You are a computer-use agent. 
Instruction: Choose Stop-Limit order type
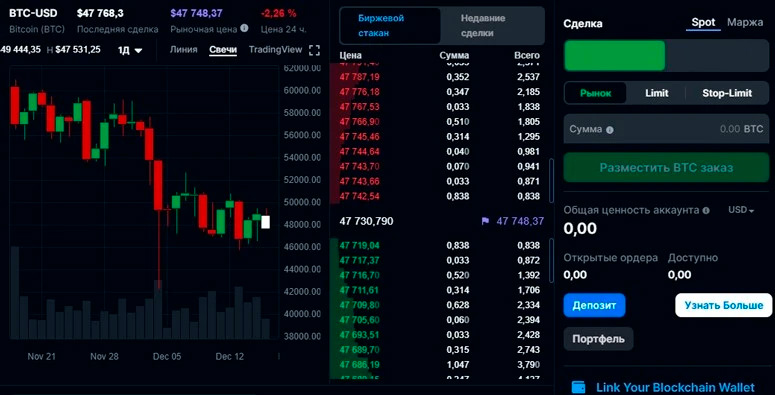click(x=727, y=93)
